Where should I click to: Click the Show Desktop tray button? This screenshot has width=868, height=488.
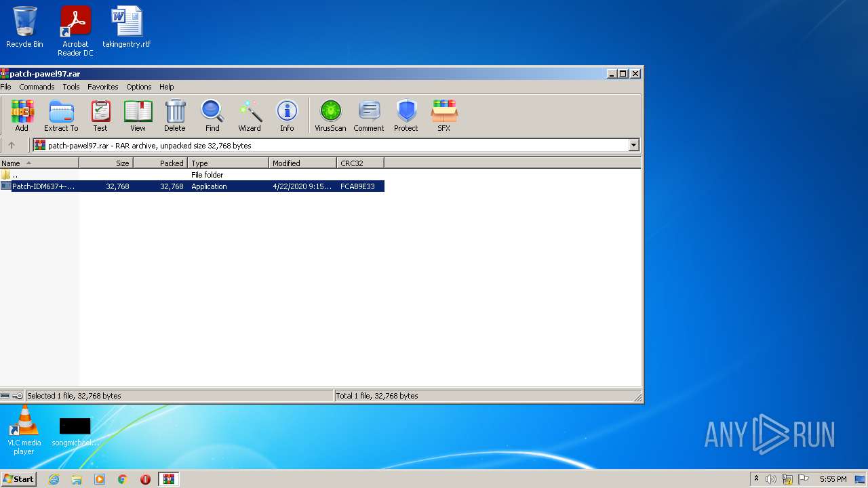861,479
